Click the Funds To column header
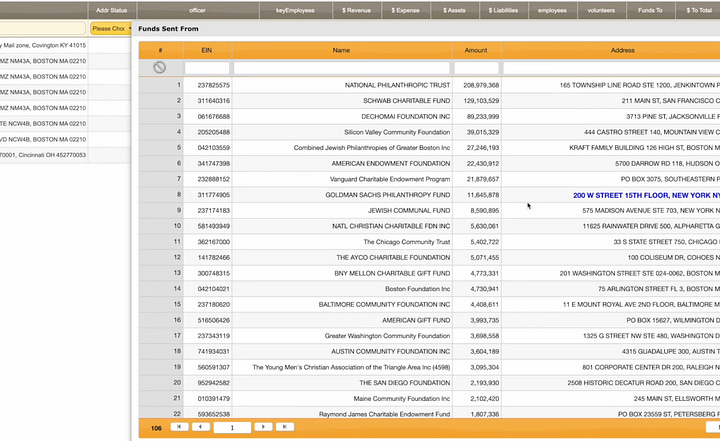Screen dimensions: 720x441 point(650,10)
